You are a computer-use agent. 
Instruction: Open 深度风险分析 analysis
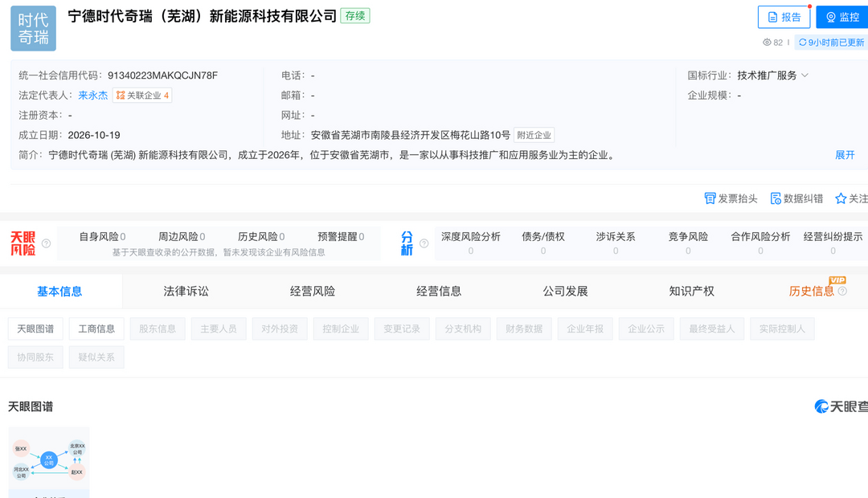(x=470, y=243)
